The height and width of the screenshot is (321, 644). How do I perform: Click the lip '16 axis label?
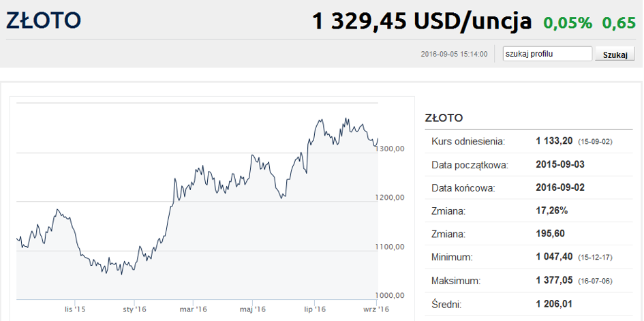(x=314, y=309)
